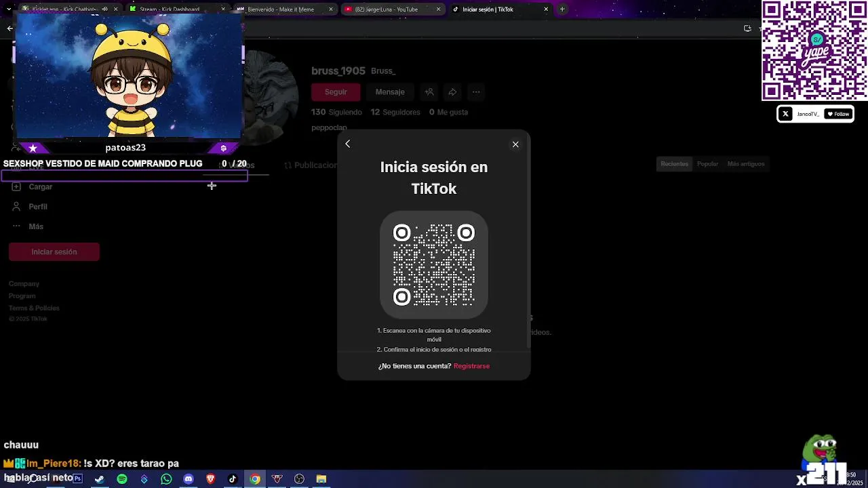Go back in the TikTok login dialog
The width and height of the screenshot is (868, 488).
348,144
